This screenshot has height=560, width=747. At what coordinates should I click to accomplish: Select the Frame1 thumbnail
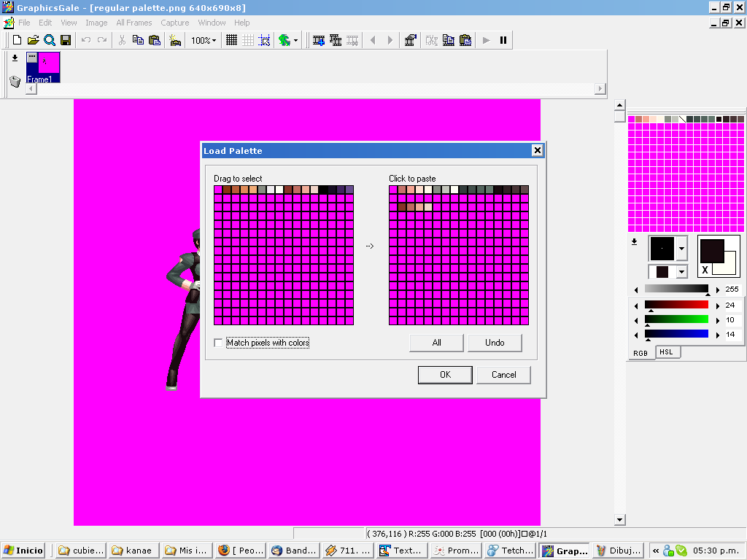coord(43,66)
